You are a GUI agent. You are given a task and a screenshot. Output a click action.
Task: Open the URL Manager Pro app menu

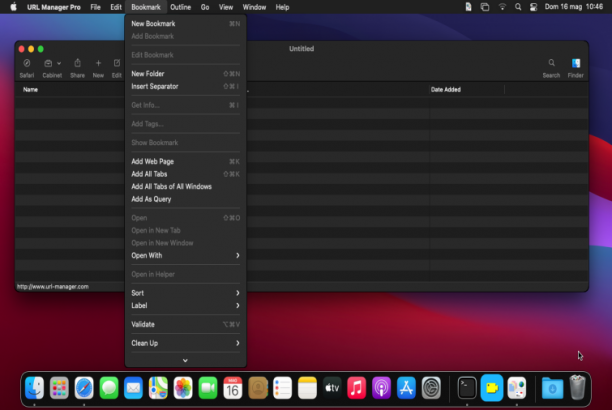(53, 7)
